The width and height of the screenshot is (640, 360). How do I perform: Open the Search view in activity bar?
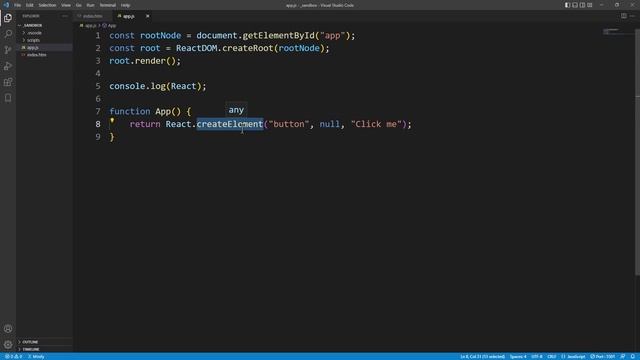(x=8, y=34)
